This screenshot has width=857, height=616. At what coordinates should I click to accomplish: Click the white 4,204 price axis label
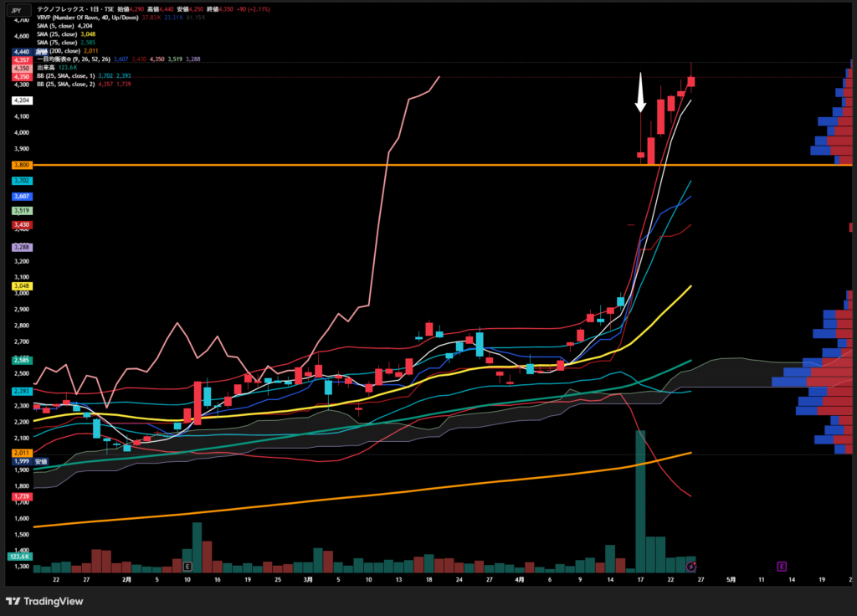coord(21,100)
